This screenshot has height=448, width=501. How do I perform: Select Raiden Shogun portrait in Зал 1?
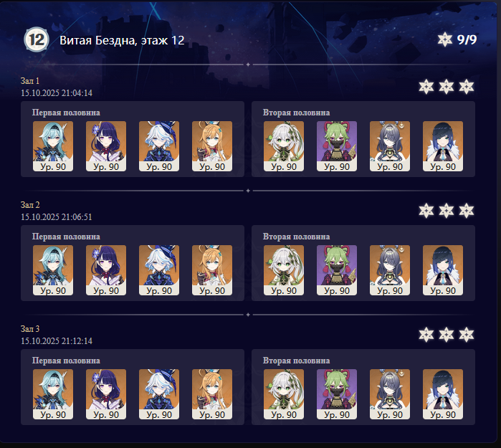coord(106,146)
